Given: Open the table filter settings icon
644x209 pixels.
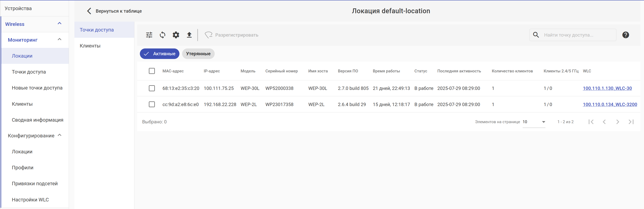Looking at the screenshot, I should pyautogui.click(x=149, y=35).
